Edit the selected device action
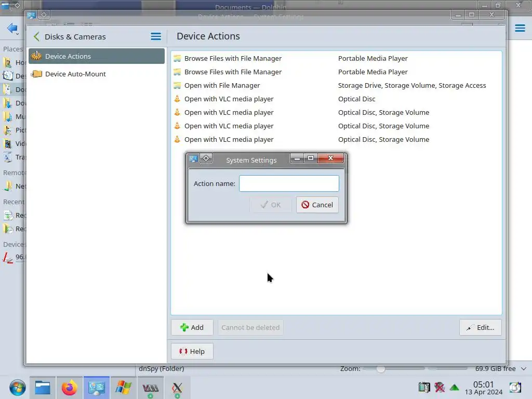The height and width of the screenshot is (399, 532). (x=481, y=327)
